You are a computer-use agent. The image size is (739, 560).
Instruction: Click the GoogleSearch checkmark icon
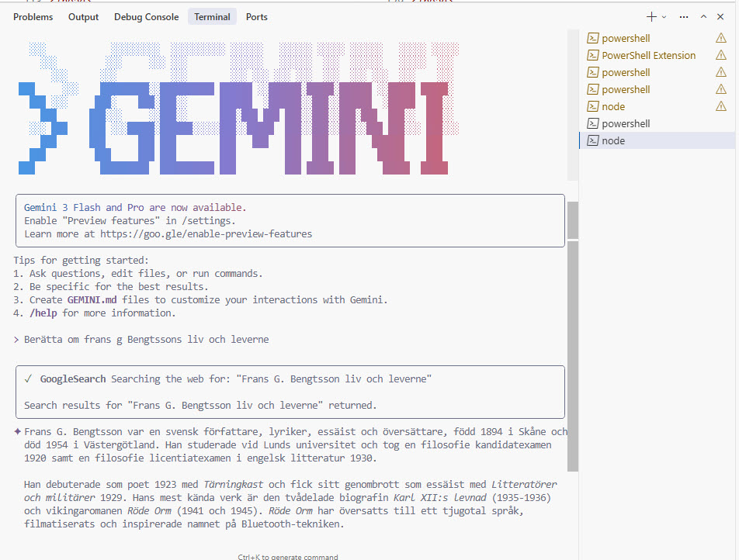tap(30, 379)
